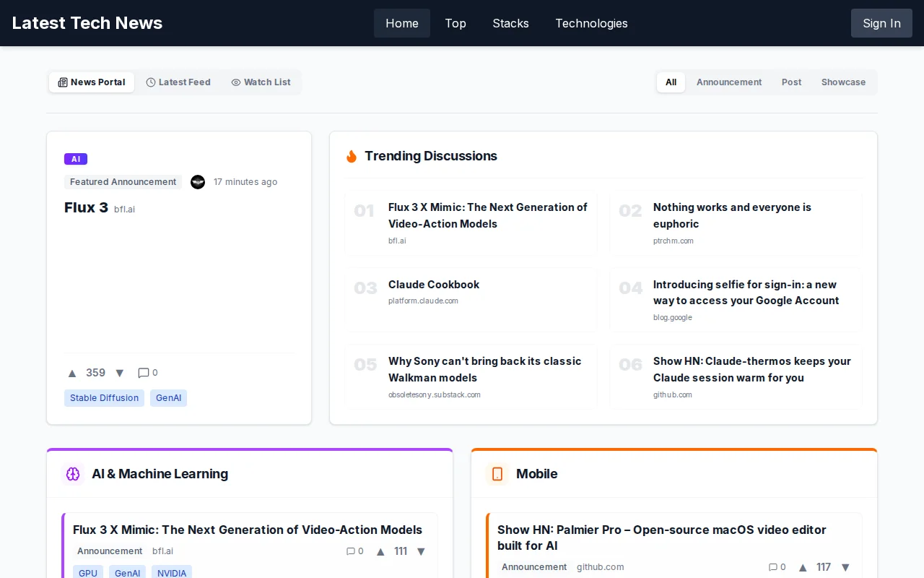Select the GPU tag on the AI post
Image resolution: width=924 pixels, height=578 pixels.
(88, 573)
